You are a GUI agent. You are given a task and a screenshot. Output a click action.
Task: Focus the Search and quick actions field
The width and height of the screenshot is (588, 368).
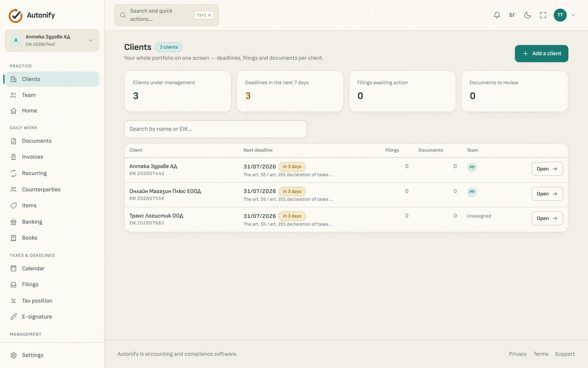pyautogui.click(x=166, y=15)
